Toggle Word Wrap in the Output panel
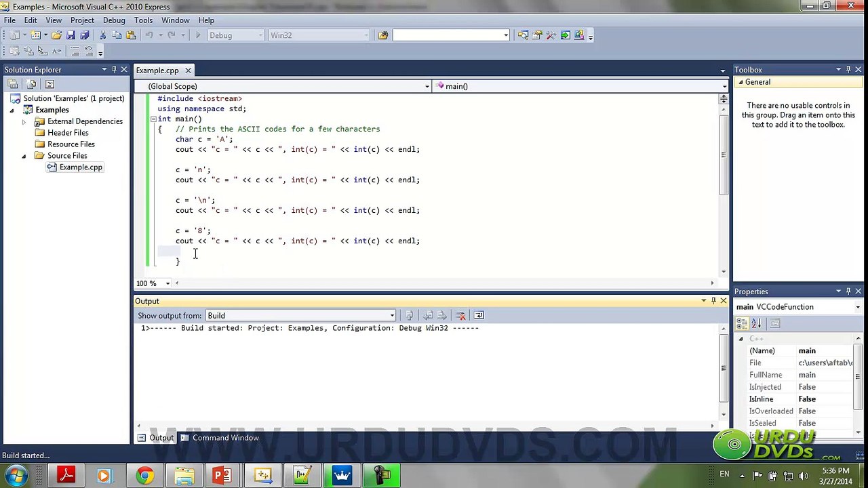868x488 pixels. (479, 315)
